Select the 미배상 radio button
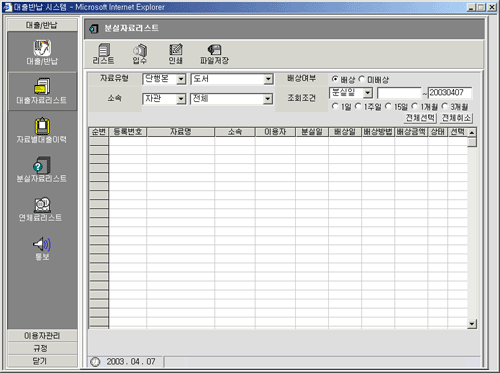500x373 pixels. (x=362, y=79)
